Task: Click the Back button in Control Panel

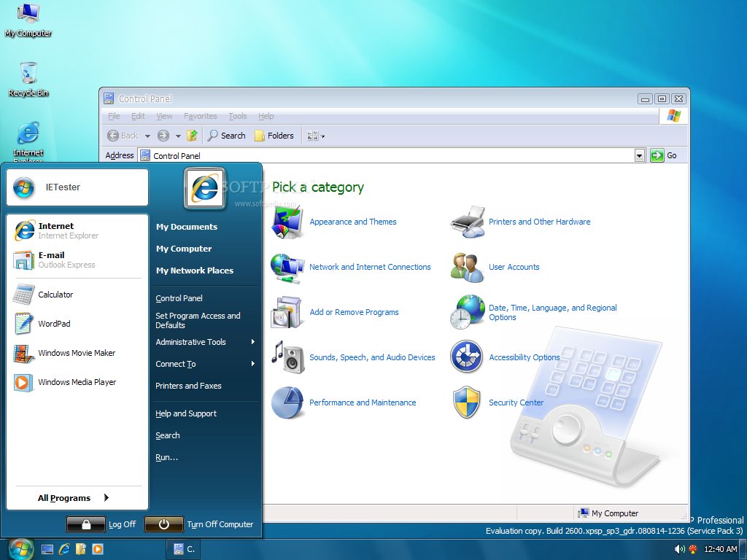Action: coord(123,136)
